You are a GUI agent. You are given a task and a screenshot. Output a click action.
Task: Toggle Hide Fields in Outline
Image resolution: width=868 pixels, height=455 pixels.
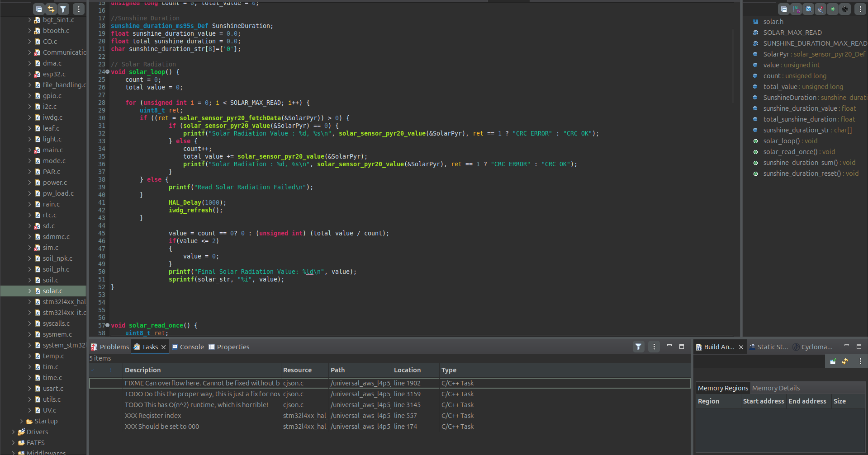[808, 9]
